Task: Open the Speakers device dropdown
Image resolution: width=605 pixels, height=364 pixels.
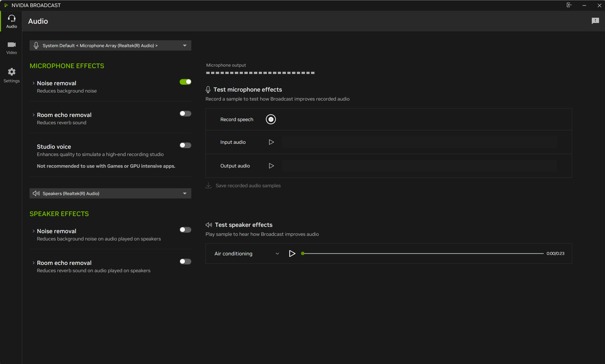Action: tap(110, 193)
